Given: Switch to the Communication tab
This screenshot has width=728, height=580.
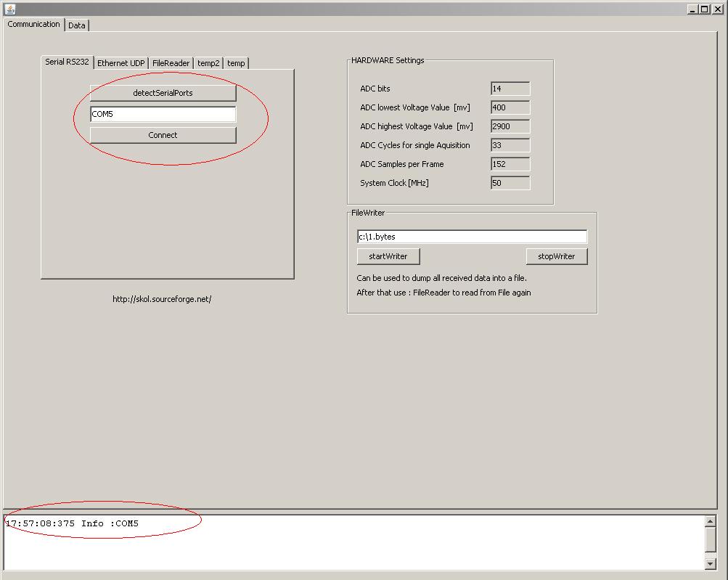Looking at the screenshot, I should pos(33,24).
